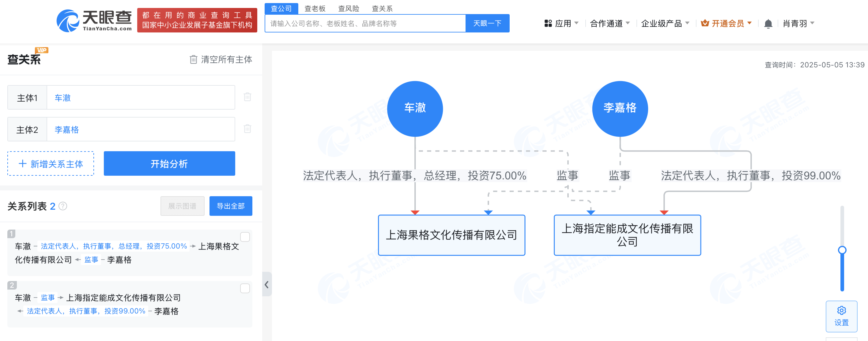Click the clear all subjects trash icon

pyautogui.click(x=193, y=60)
